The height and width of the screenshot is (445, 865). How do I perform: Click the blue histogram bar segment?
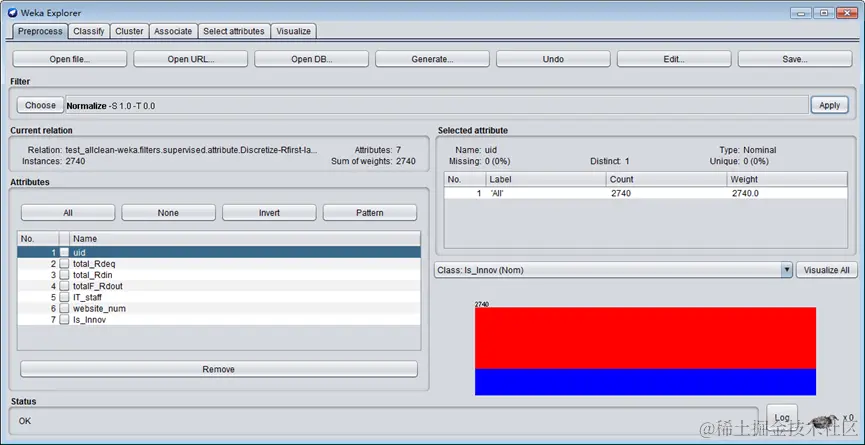[x=645, y=382]
